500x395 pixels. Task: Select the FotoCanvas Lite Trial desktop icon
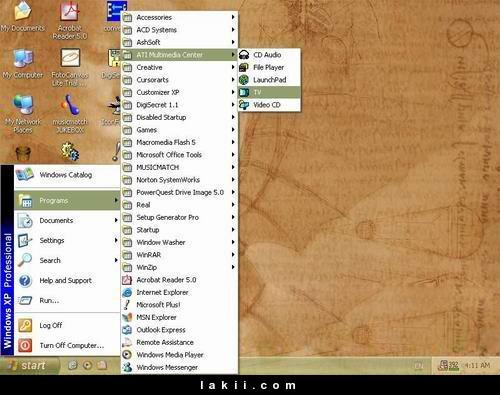click(70, 67)
